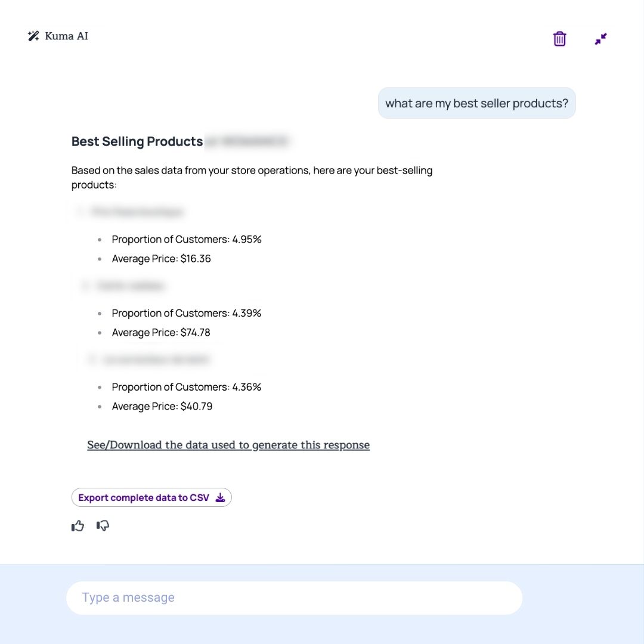The image size is (644, 644).
Task: Focus the Type a message input
Action: tap(294, 597)
